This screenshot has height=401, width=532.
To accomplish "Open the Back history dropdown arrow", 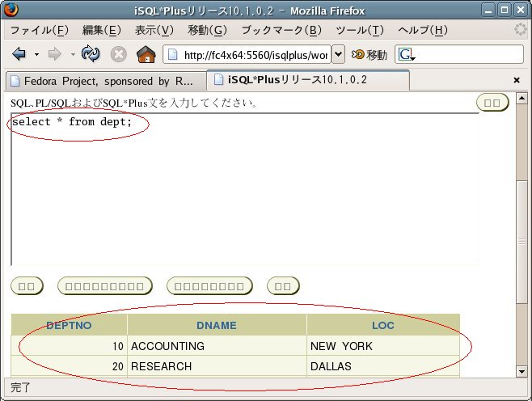I will [36, 54].
